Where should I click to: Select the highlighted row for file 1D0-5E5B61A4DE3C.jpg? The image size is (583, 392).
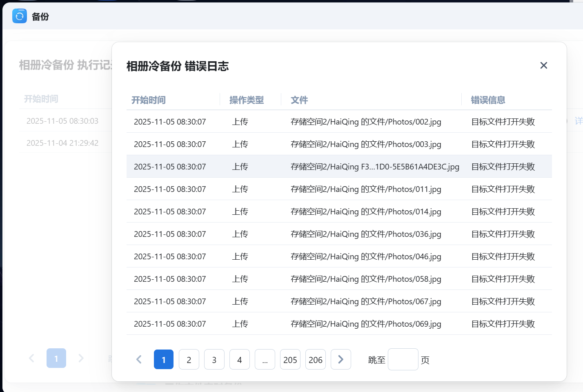click(x=339, y=166)
